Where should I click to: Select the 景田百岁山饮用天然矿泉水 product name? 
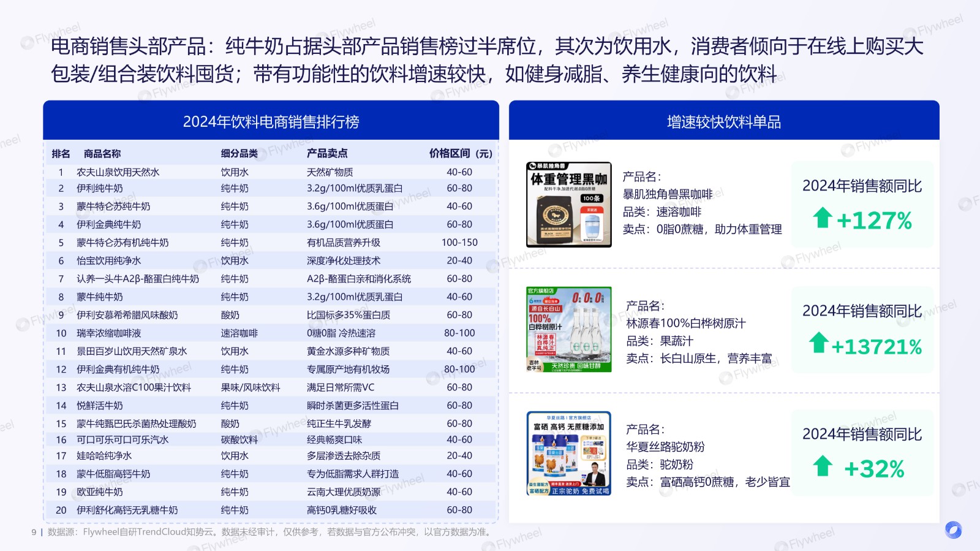132,351
